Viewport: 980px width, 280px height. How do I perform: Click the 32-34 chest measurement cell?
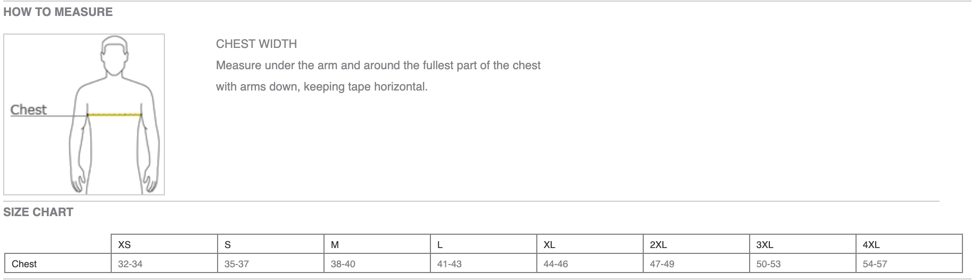130,264
